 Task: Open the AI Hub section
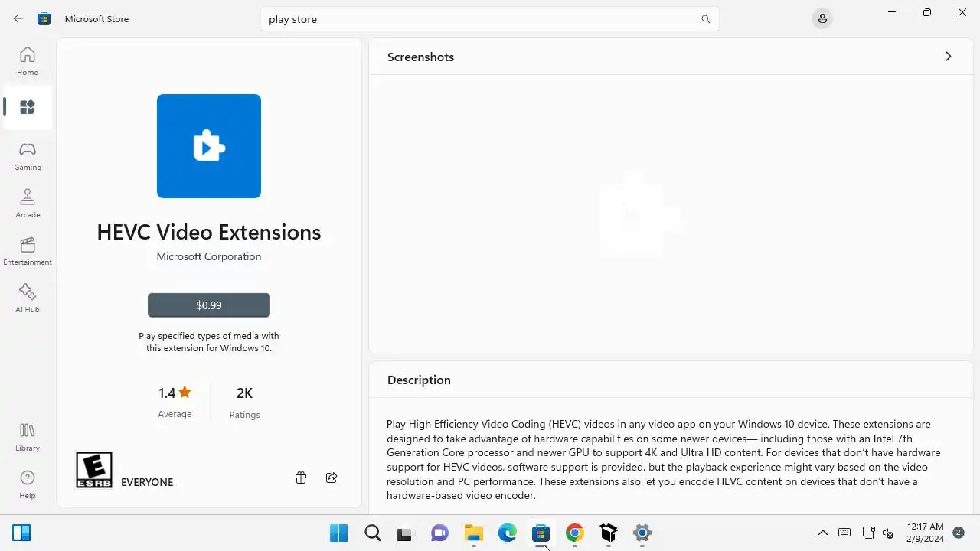pos(28,298)
